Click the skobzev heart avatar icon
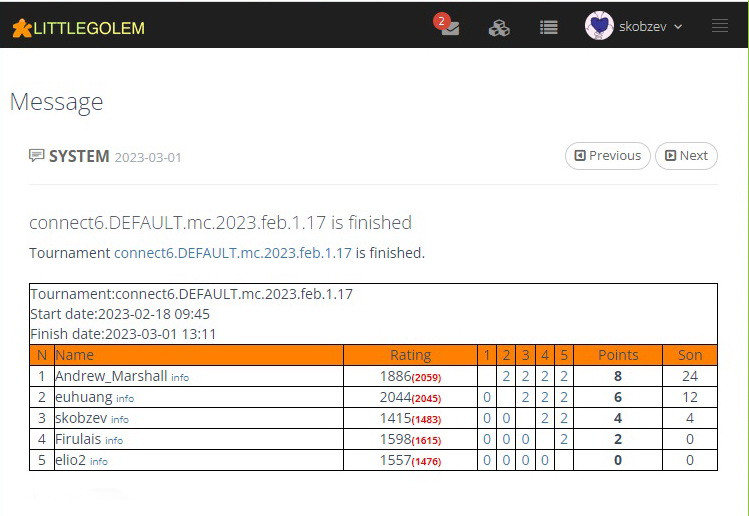 pos(598,27)
